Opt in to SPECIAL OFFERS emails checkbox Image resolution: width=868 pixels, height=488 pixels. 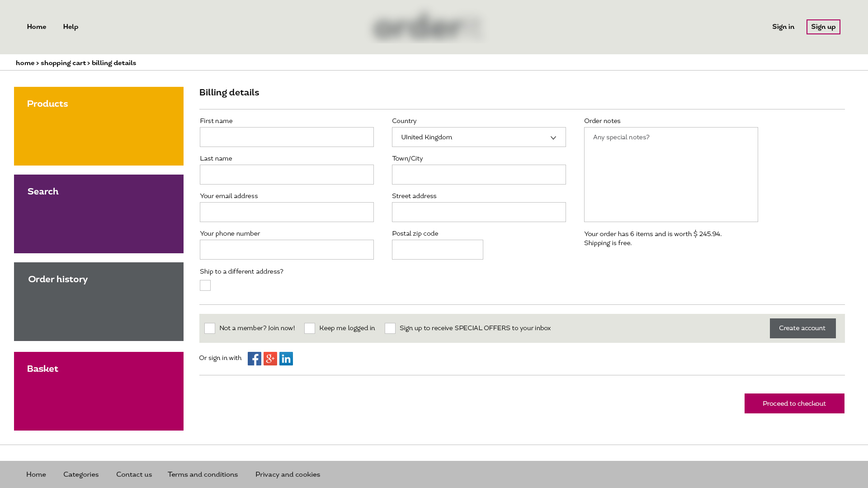coord(390,328)
